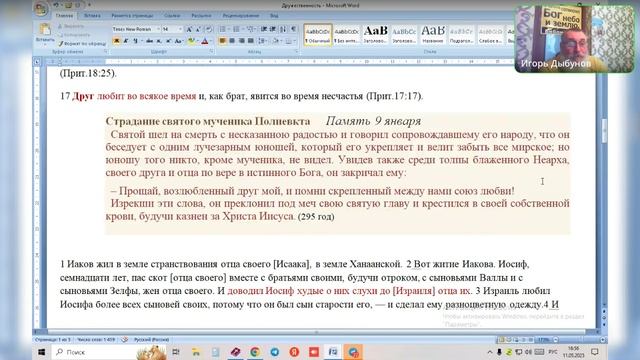Viewport: 640px width, 360px height.
Task: Open the Разметка страницы tab
Action: pos(132,16)
